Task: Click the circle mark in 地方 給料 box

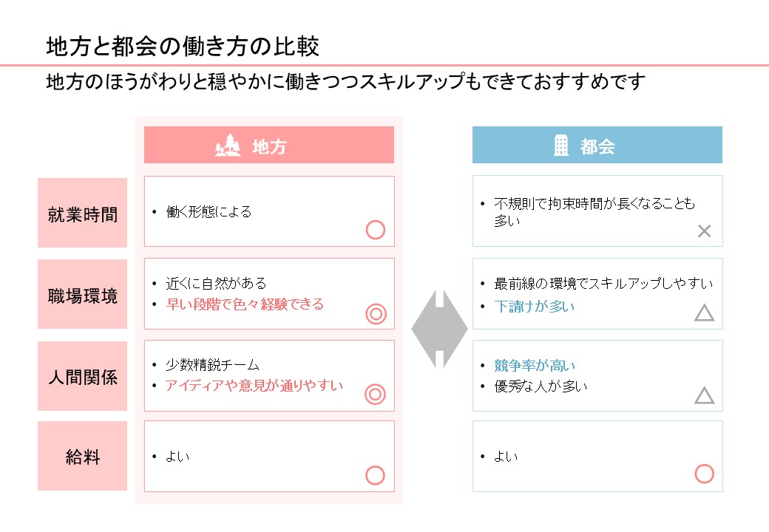Action: [376, 475]
